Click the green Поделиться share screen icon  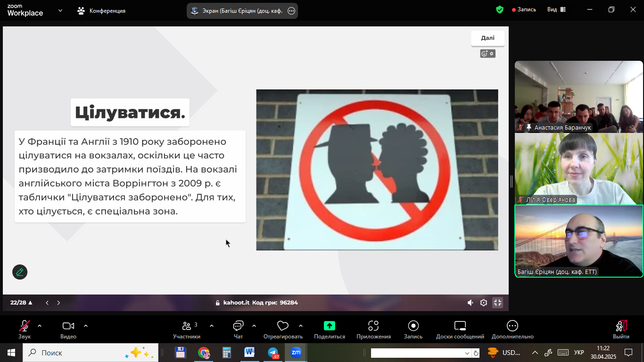pos(329,326)
